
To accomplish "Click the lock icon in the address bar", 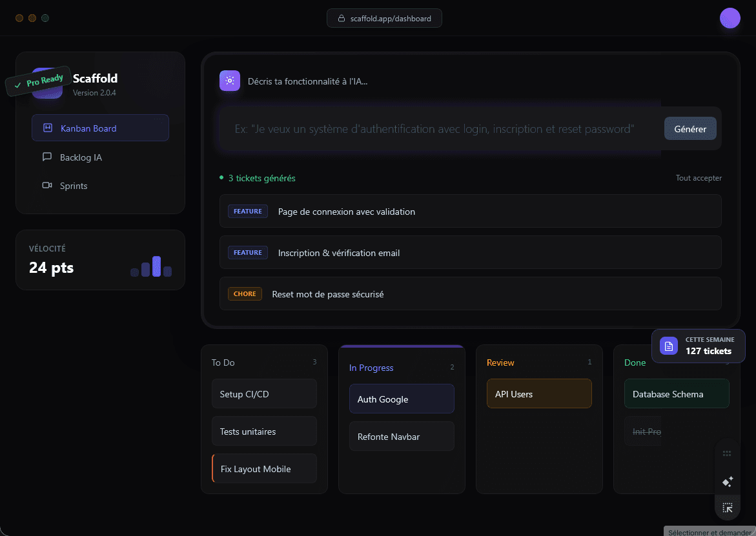I will pos(342,18).
